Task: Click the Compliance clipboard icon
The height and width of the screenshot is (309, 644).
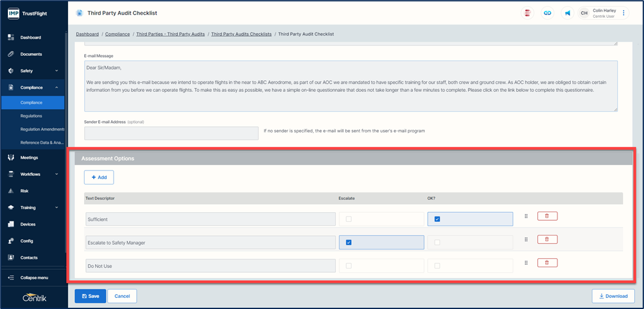Action: [x=11, y=88]
